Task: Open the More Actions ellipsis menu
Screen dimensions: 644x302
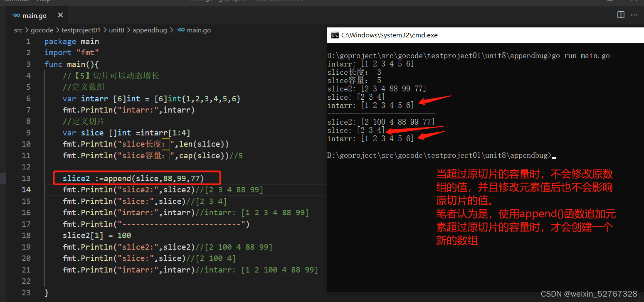Action: pyautogui.click(x=634, y=15)
